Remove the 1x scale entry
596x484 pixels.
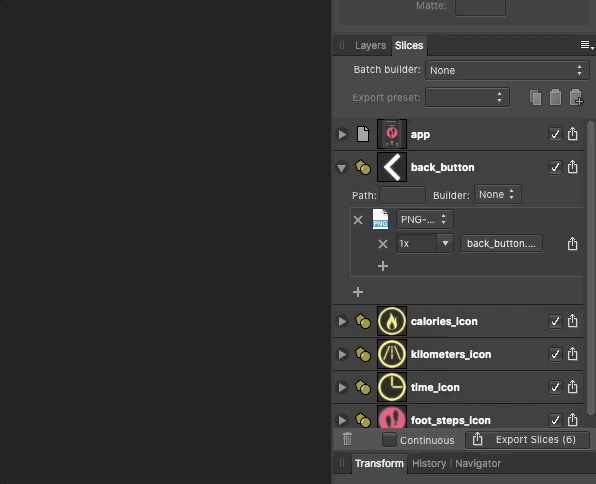[383, 244]
